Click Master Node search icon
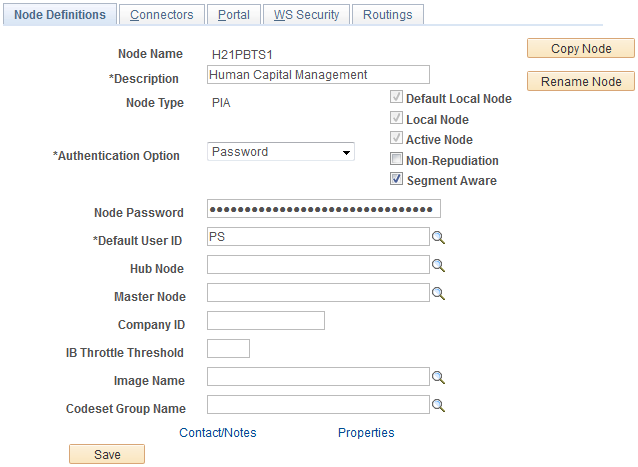 click(437, 293)
